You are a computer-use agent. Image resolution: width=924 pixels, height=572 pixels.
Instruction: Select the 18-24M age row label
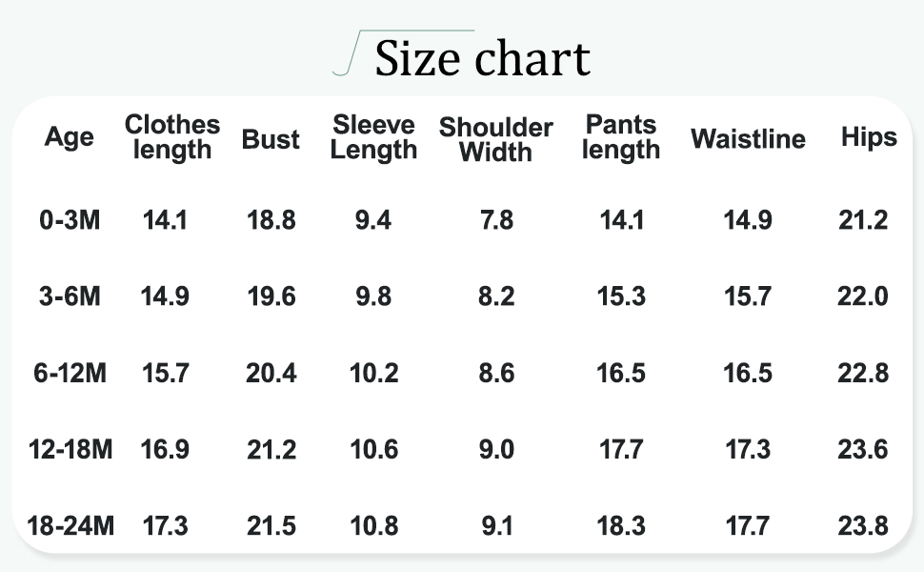click(x=70, y=525)
